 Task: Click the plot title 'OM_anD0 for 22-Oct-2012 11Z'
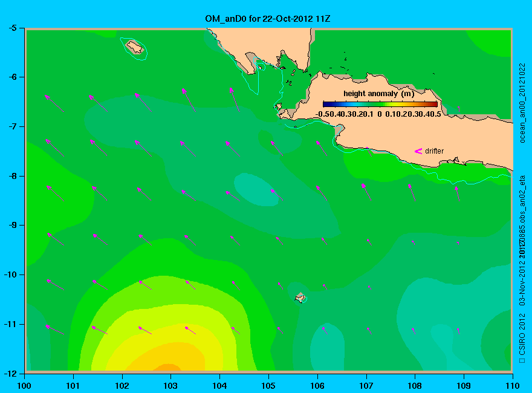coord(267,19)
